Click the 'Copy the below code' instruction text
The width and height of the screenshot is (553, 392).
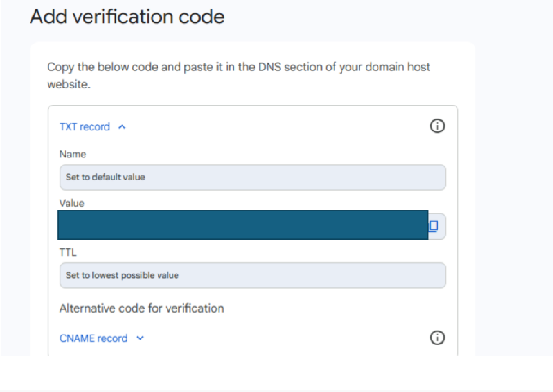[239, 75]
